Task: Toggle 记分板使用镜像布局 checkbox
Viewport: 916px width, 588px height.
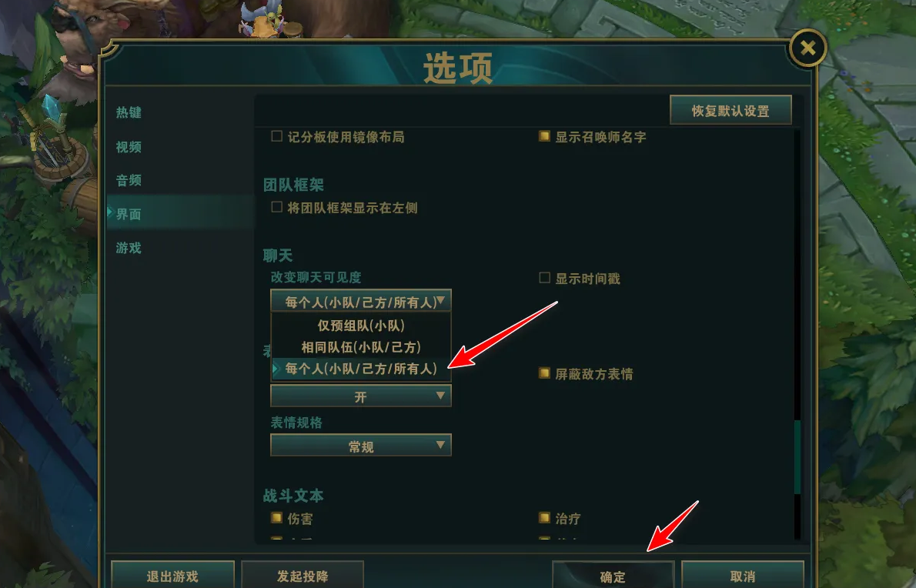Action: pyautogui.click(x=277, y=137)
